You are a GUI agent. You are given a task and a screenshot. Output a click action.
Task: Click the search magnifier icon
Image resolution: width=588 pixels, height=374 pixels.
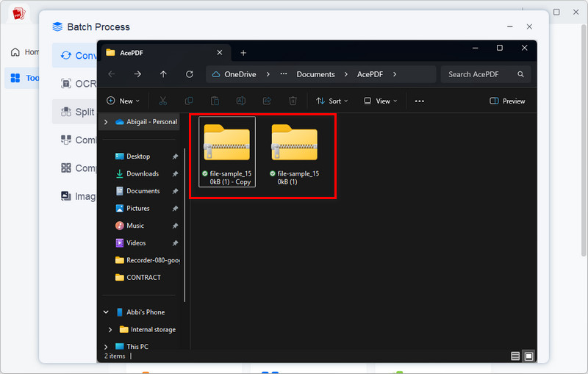520,74
